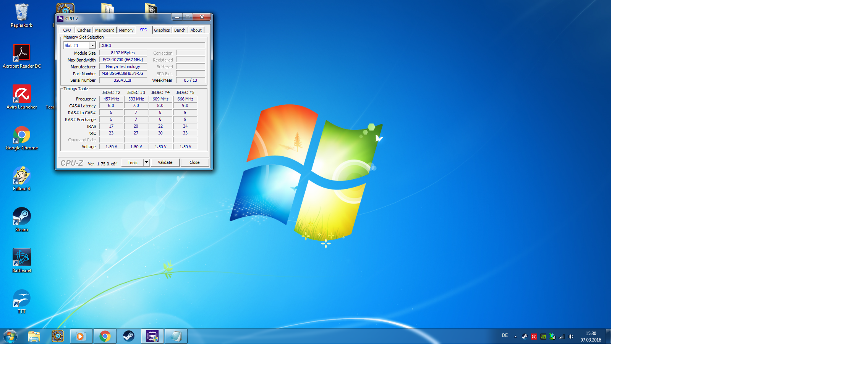
Task: Open Windows Explorer from the taskbar
Action: point(34,336)
